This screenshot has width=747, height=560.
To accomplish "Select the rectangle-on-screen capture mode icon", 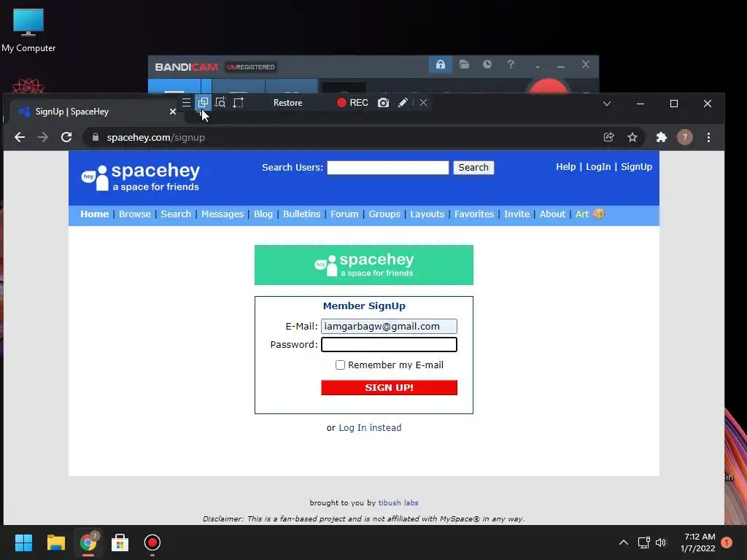I will click(x=203, y=102).
